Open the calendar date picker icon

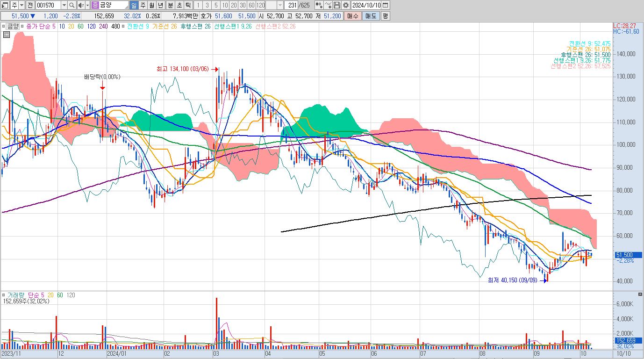point(385,5)
